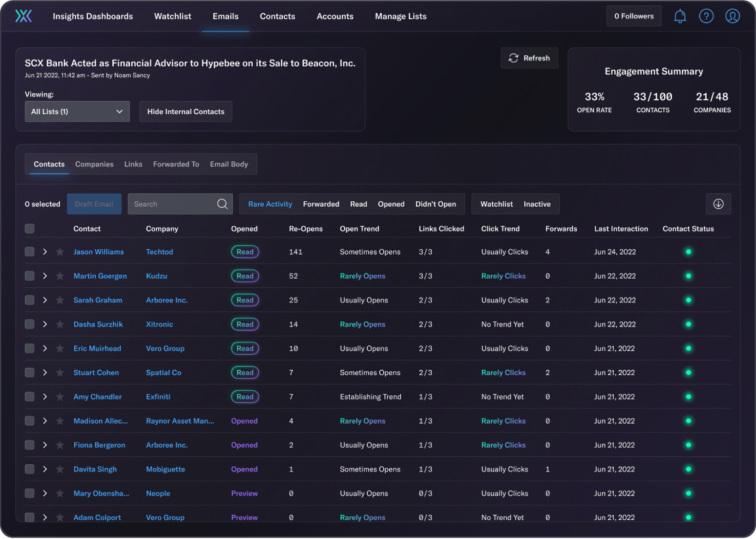Star the Jason Williams contact
The width and height of the screenshot is (756, 539).
(60, 252)
